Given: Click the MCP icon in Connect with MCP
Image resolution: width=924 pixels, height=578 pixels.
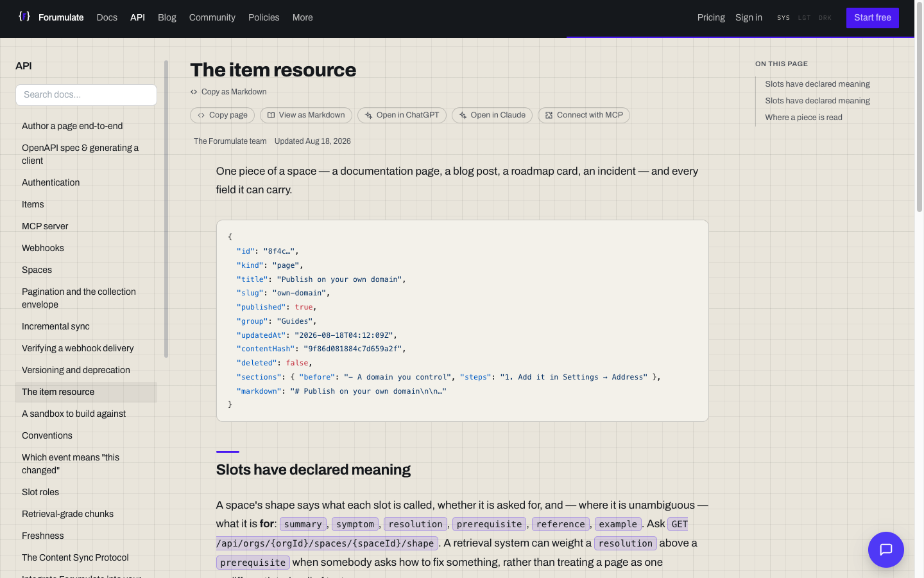Looking at the screenshot, I should pyautogui.click(x=549, y=116).
